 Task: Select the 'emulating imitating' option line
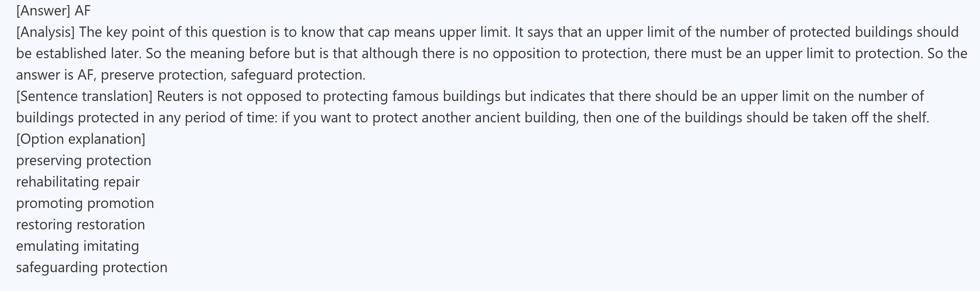[77, 246]
